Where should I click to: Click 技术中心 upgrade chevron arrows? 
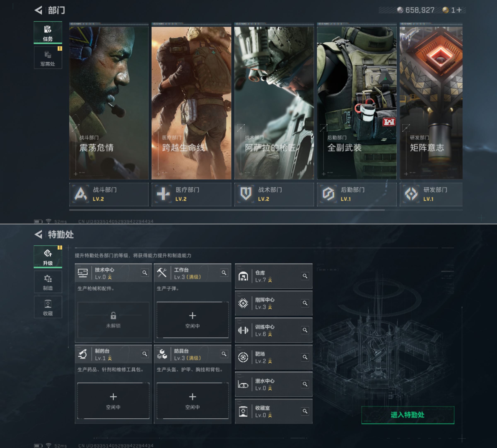(110, 277)
